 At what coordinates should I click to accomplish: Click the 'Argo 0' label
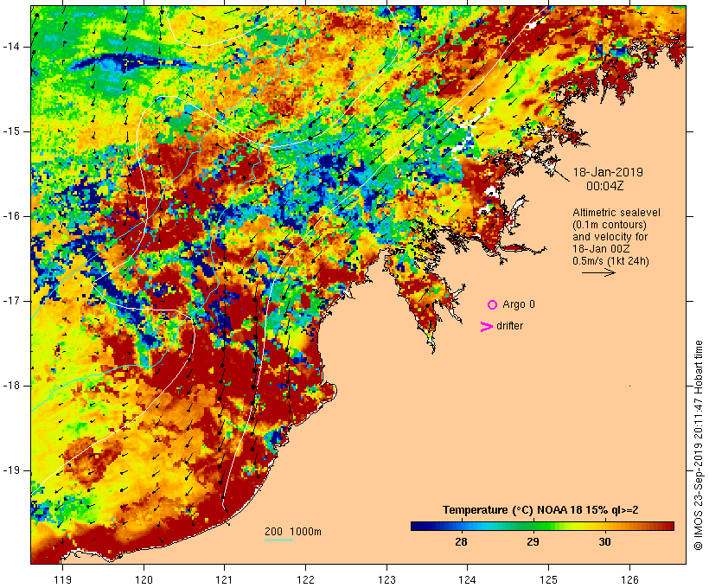pos(519,304)
